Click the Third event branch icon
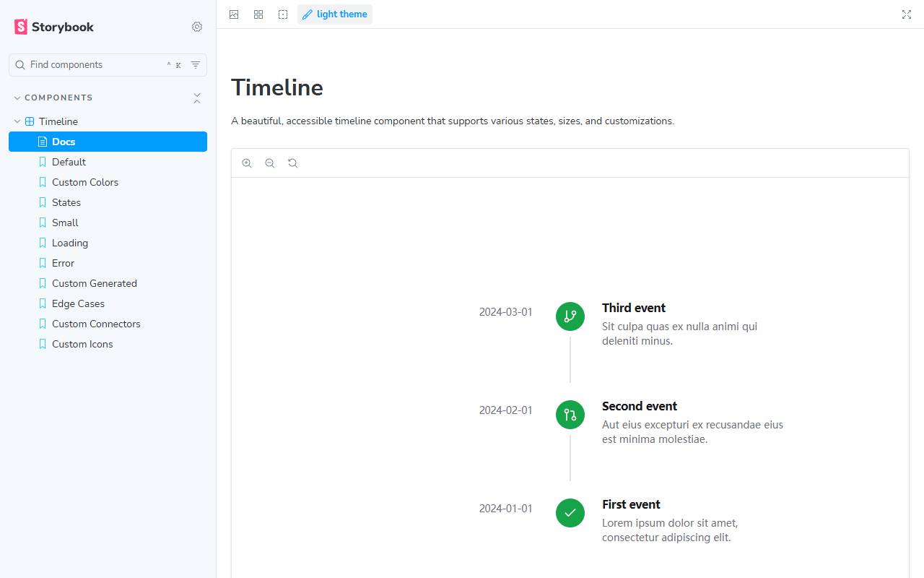 (x=570, y=316)
